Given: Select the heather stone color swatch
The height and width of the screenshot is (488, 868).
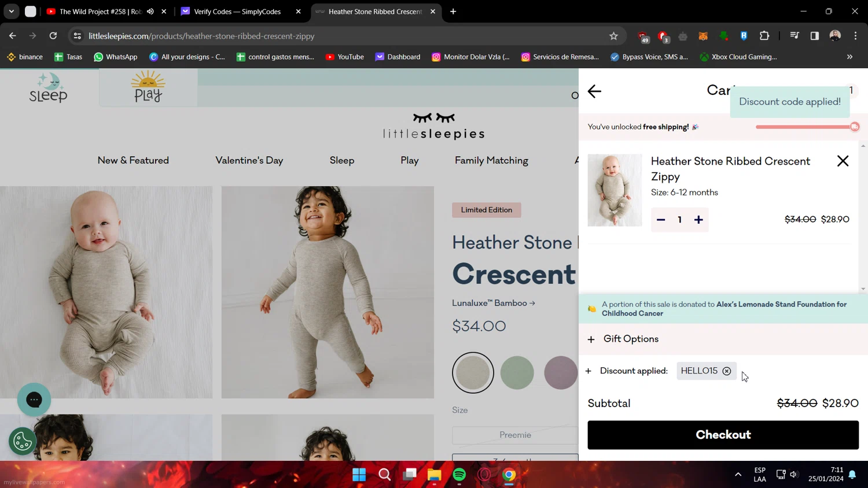Looking at the screenshot, I should (x=473, y=373).
